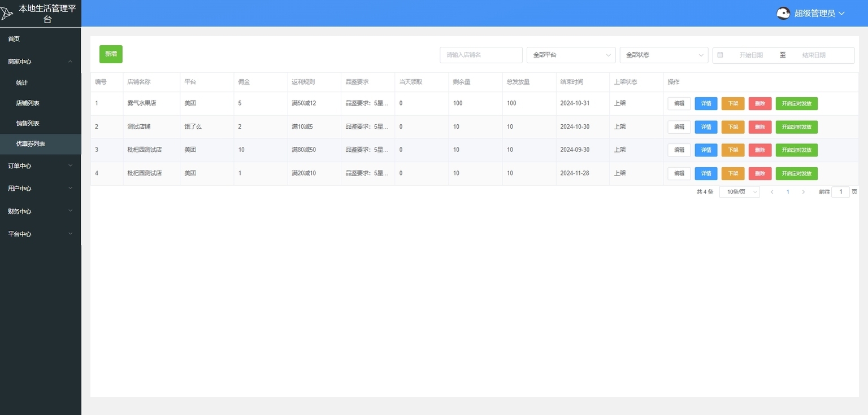Open the 统计 submenu item

tap(41, 83)
